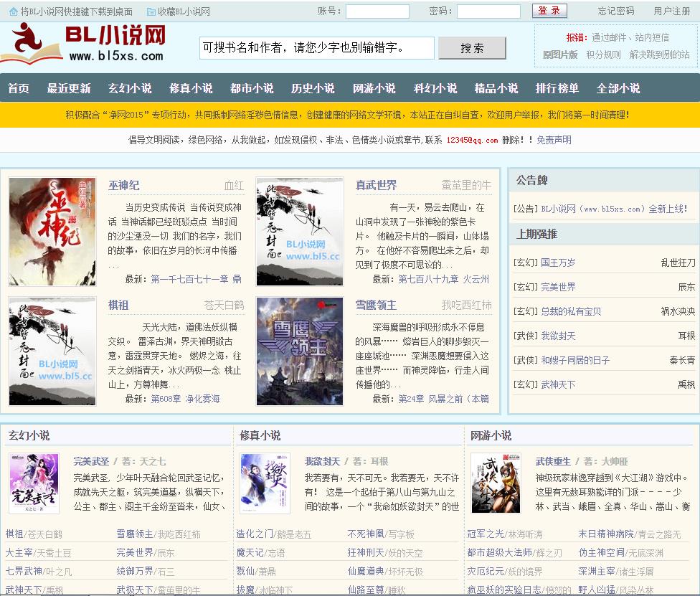Open 忘记密码 link
The height and width of the screenshot is (596, 700).
615,11
